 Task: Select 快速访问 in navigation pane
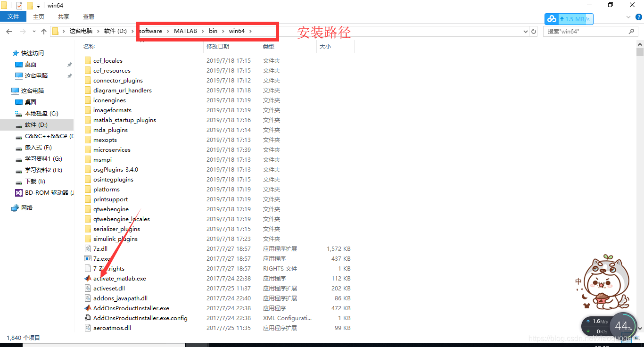33,53
